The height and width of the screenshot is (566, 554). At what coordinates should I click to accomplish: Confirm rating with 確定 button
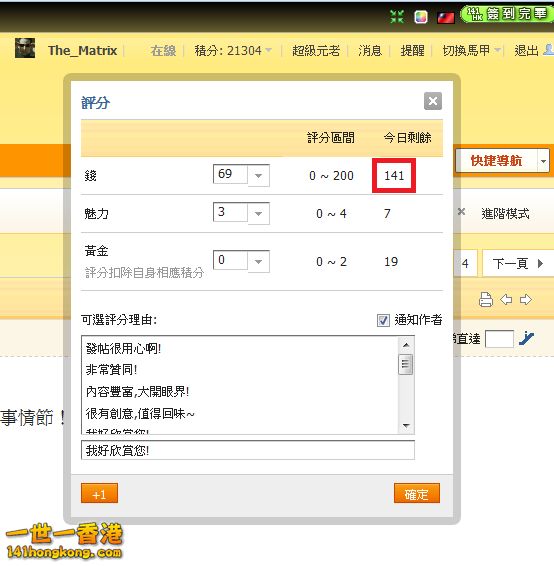[x=417, y=493]
